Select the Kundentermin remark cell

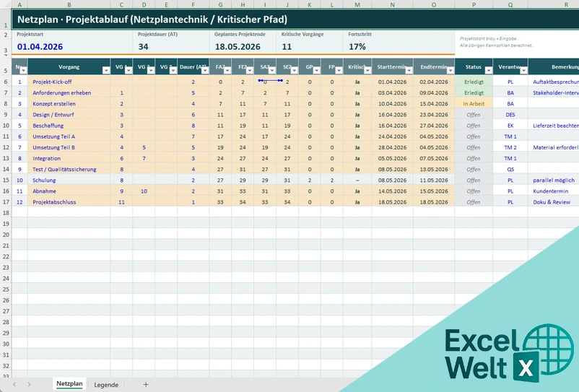(x=554, y=191)
